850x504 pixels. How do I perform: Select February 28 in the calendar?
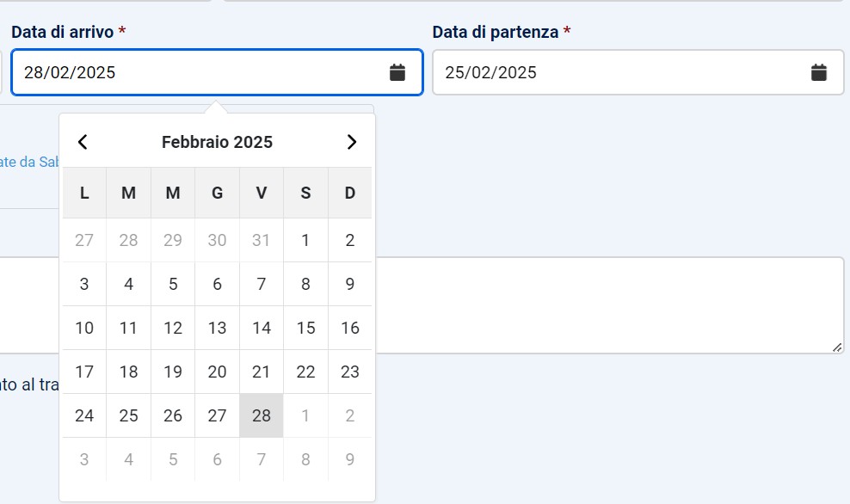pyautogui.click(x=262, y=415)
